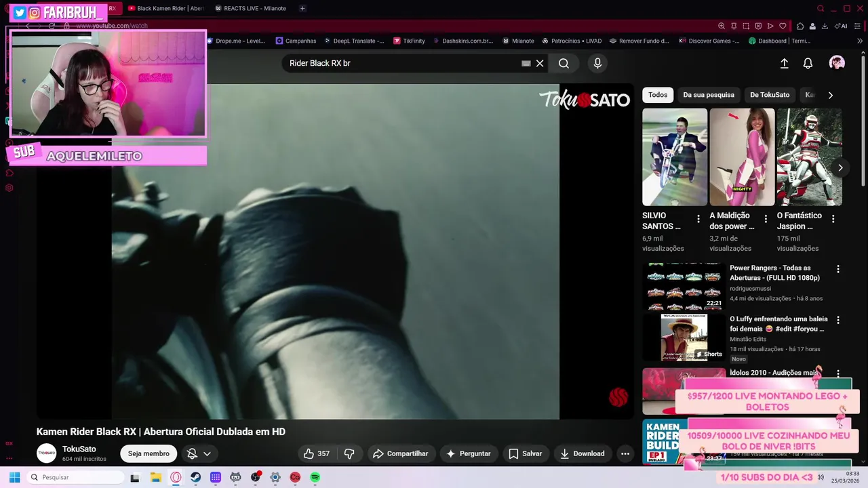Open TikFinity bookmark
The image size is (868, 488).
click(409, 41)
